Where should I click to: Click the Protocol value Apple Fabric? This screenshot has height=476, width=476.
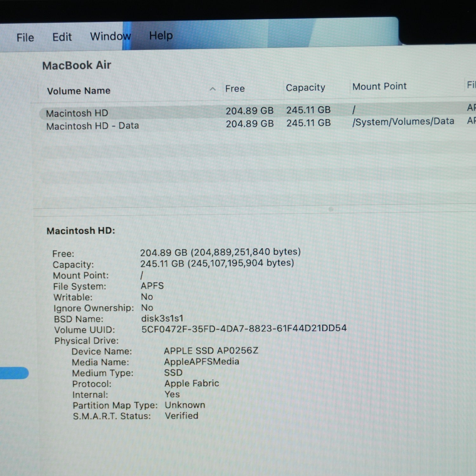pyautogui.click(x=192, y=383)
